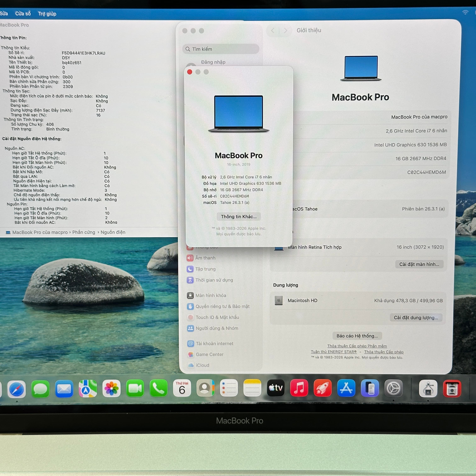Open Tuân thủ ENERGY STAR link
Screen dimensions: 476x476
click(334, 352)
